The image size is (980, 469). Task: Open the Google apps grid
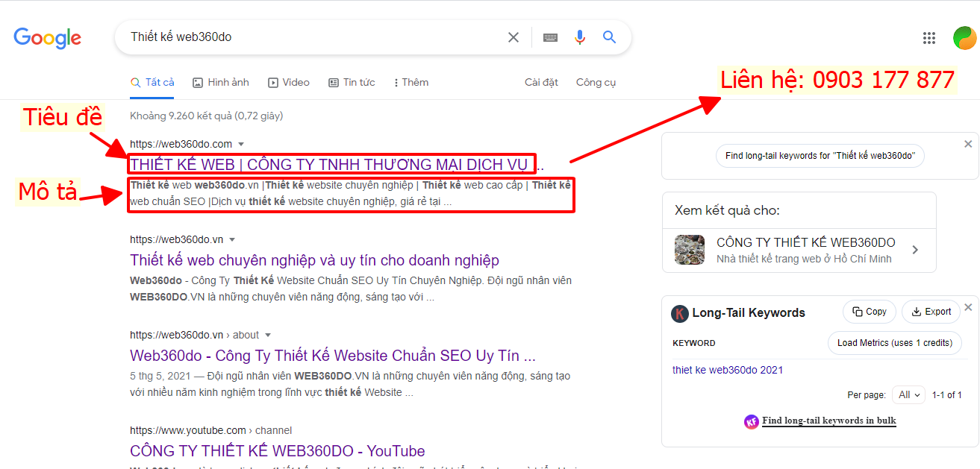(929, 38)
